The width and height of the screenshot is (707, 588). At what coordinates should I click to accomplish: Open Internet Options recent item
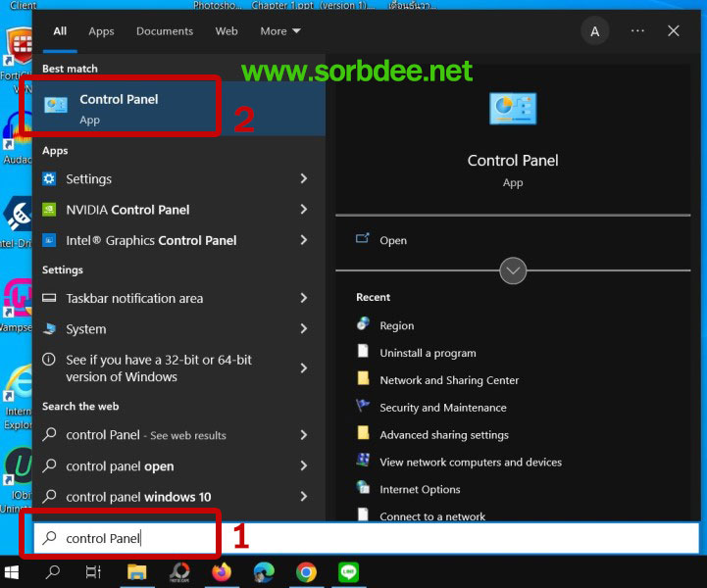coord(420,489)
